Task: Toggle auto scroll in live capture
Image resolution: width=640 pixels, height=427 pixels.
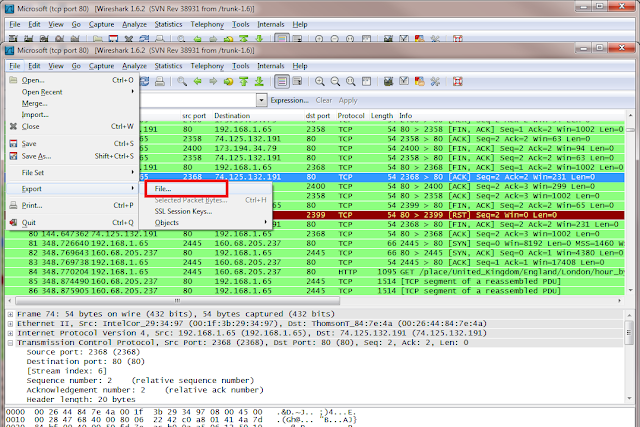Action: (298, 81)
